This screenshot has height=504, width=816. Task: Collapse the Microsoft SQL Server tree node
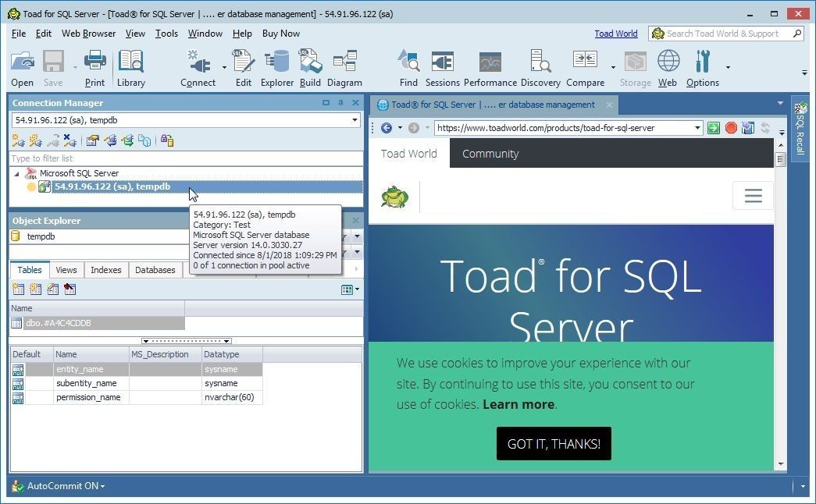click(16, 174)
